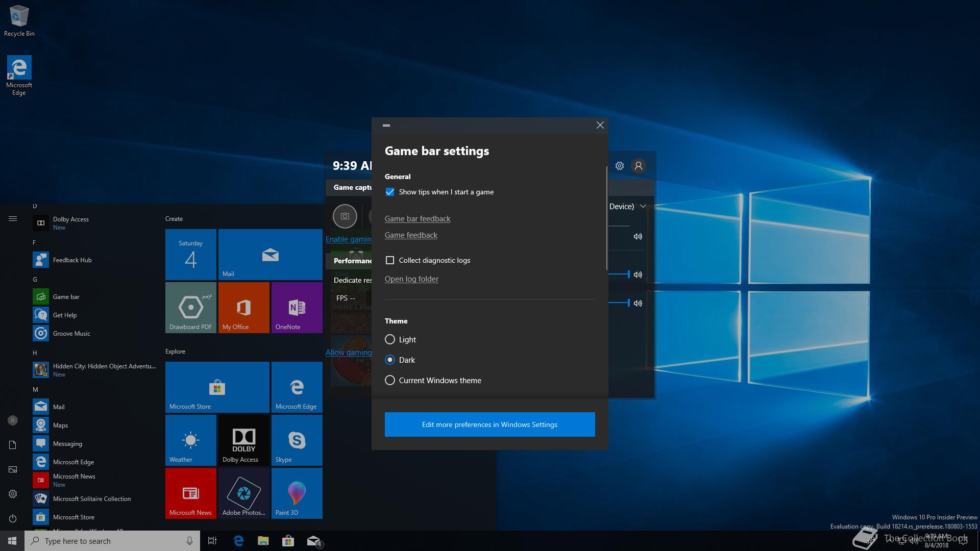Mute the bottom audio speaker icon in Game bar

[638, 303]
